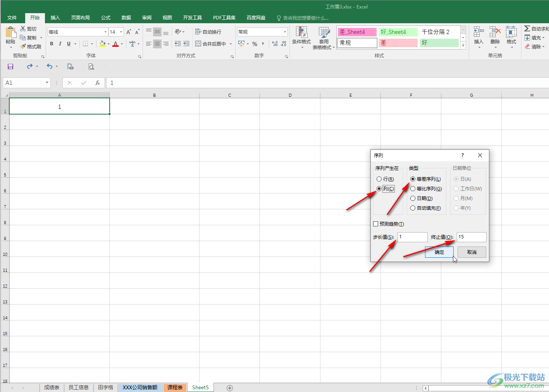Open number format 常规 dropdown
The width and height of the screenshot is (549, 392).
pos(285,32)
